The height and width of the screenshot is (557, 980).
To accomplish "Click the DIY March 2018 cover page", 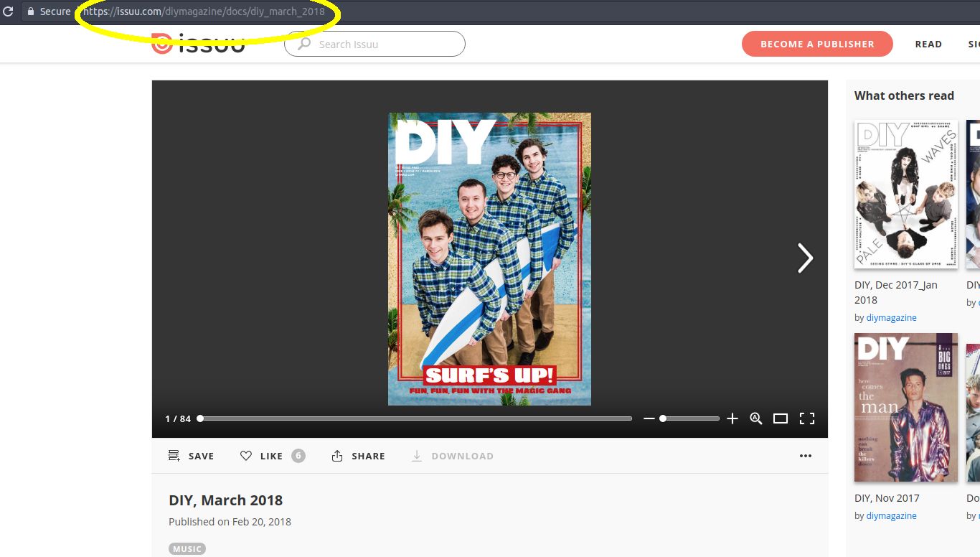I will click(489, 259).
